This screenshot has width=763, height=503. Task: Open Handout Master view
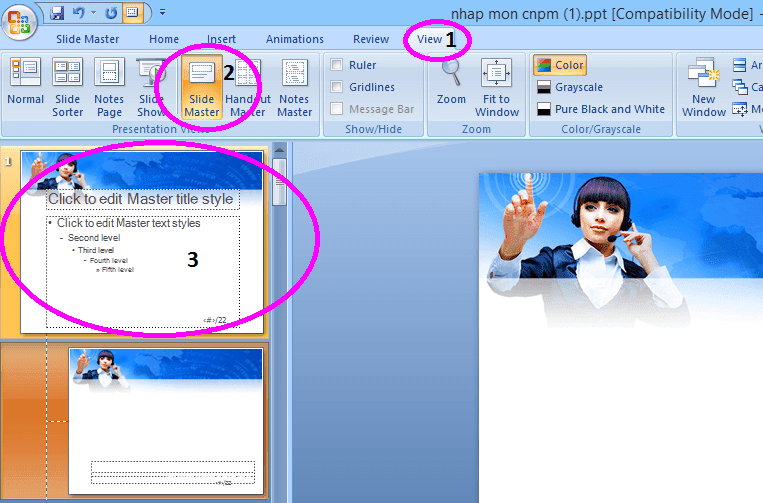(248, 88)
